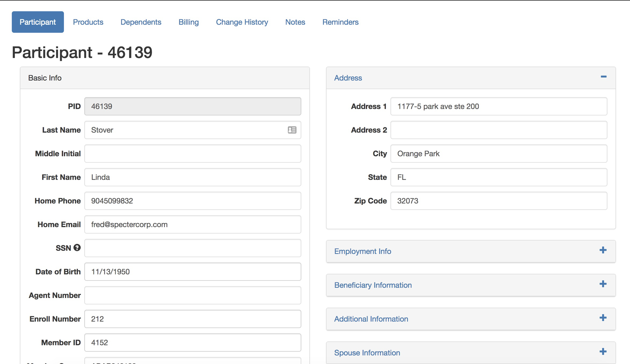Click the empty Middle Initial field
The image size is (630, 364).
[192, 153]
